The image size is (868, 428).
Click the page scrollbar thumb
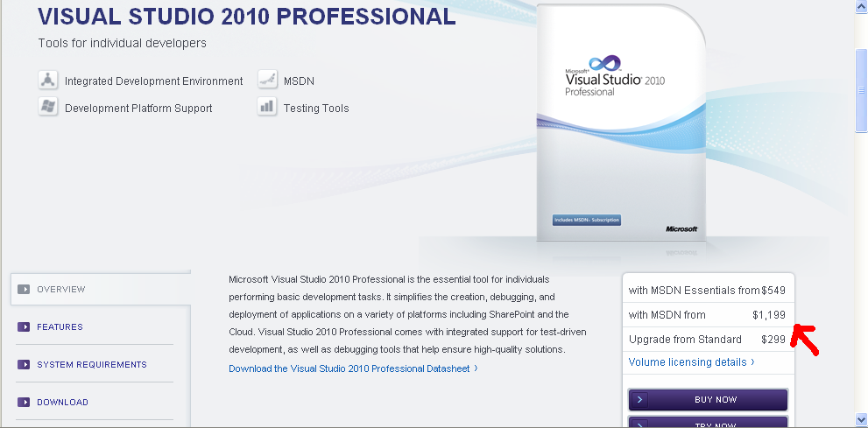click(861, 91)
